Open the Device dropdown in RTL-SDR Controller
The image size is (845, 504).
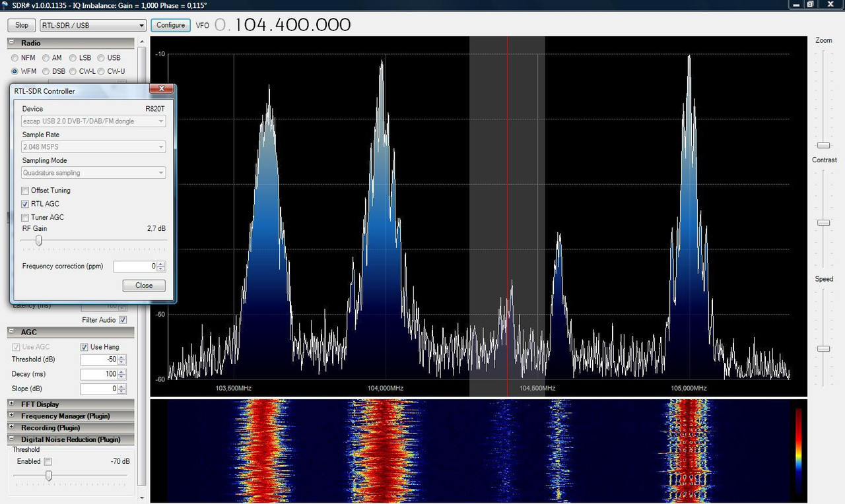click(x=93, y=121)
